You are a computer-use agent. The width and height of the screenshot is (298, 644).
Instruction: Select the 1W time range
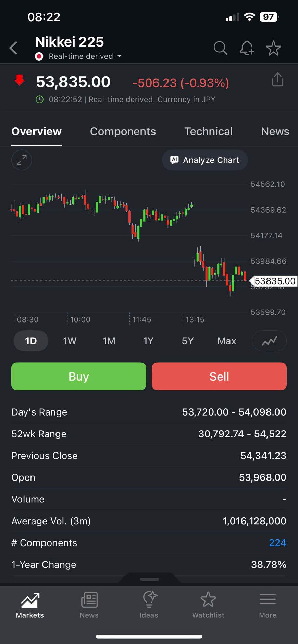[70, 341]
